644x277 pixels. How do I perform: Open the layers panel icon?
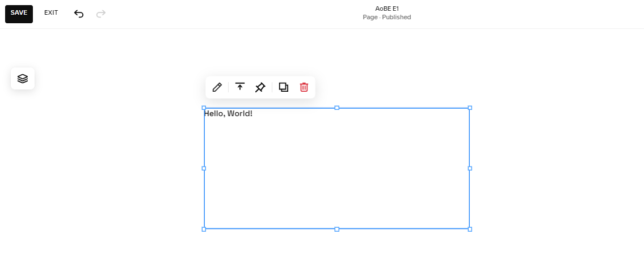[x=23, y=78]
